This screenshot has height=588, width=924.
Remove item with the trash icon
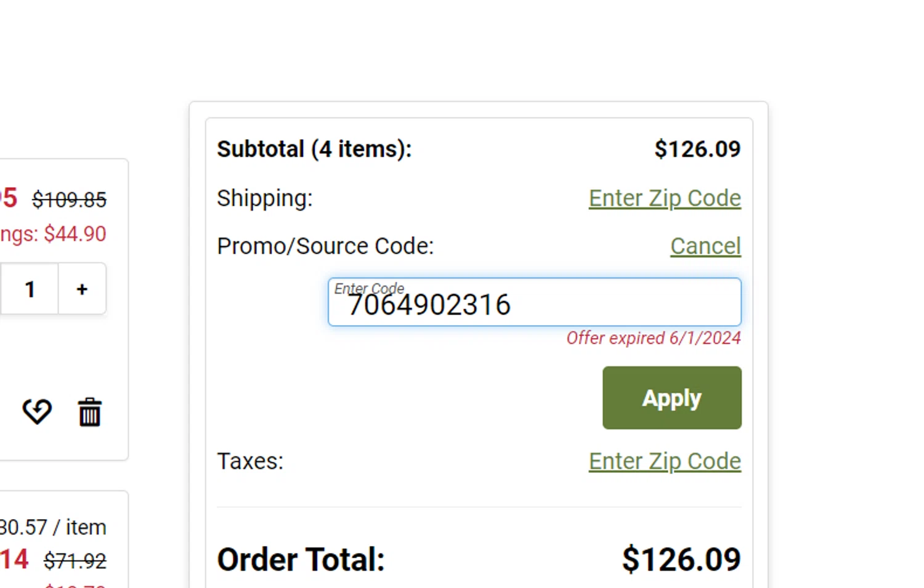[x=90, y=412]
